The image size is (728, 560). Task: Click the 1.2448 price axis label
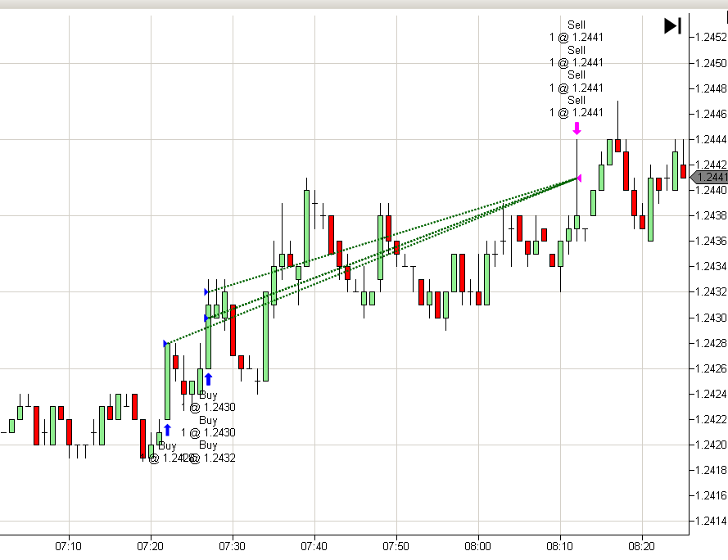[711, 88]
